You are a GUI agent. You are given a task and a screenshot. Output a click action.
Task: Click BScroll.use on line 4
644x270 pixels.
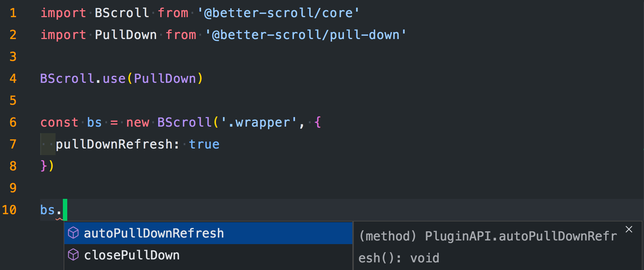[83, 78]
